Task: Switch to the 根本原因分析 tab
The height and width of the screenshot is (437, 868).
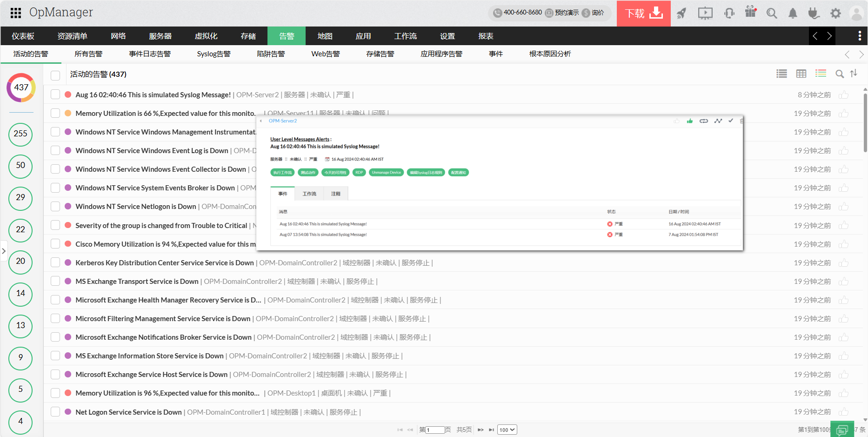Action: tap(550, 54)
